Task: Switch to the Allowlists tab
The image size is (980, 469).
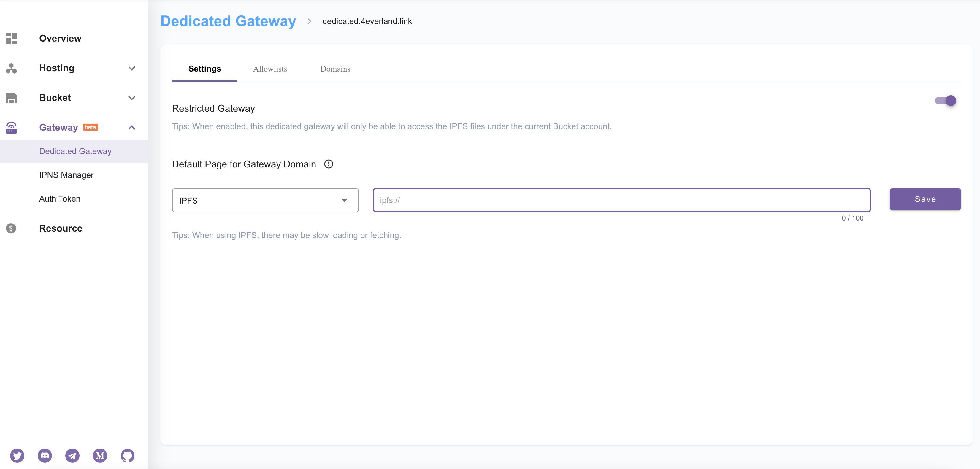Action: 270,69
